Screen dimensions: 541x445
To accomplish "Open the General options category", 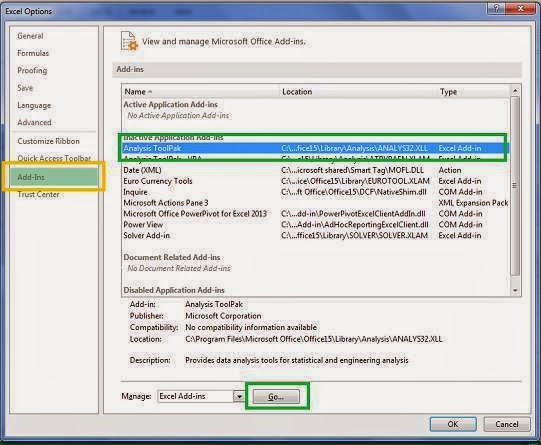I will click(x=30, y=36).
